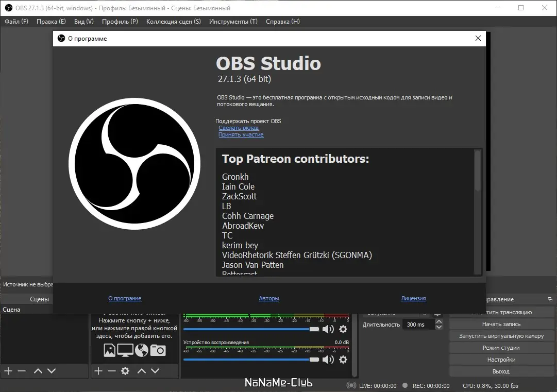Click the contributor name Gronkh
Screen dimensions: 557x392
click(x=235, y=177)
